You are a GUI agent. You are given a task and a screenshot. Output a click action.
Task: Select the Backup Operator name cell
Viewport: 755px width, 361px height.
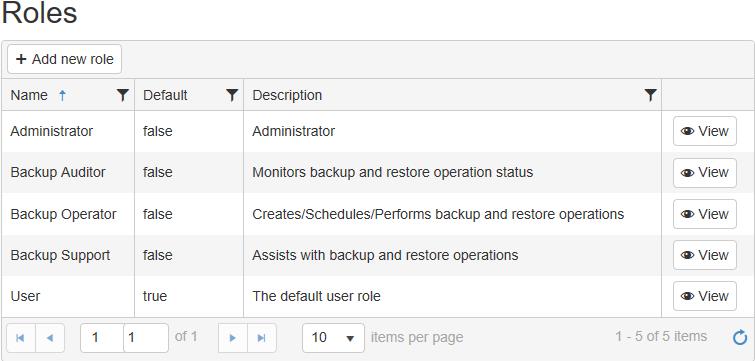pyautogui.click(x=68, y=214)
